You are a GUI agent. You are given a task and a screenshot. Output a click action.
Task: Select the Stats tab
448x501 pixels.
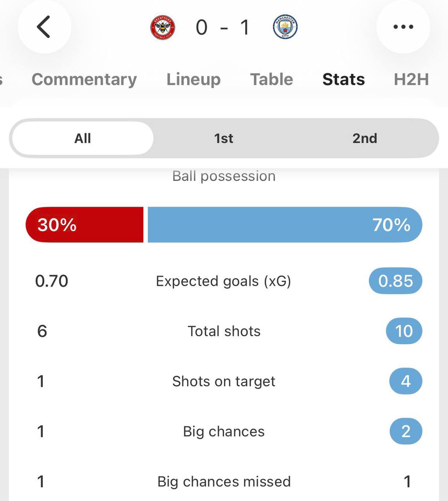coord(343,79)
